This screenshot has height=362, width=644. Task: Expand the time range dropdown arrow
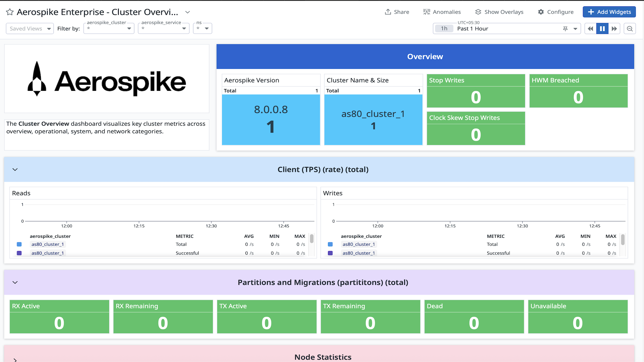pyautogui.click(x=575, y=29)
